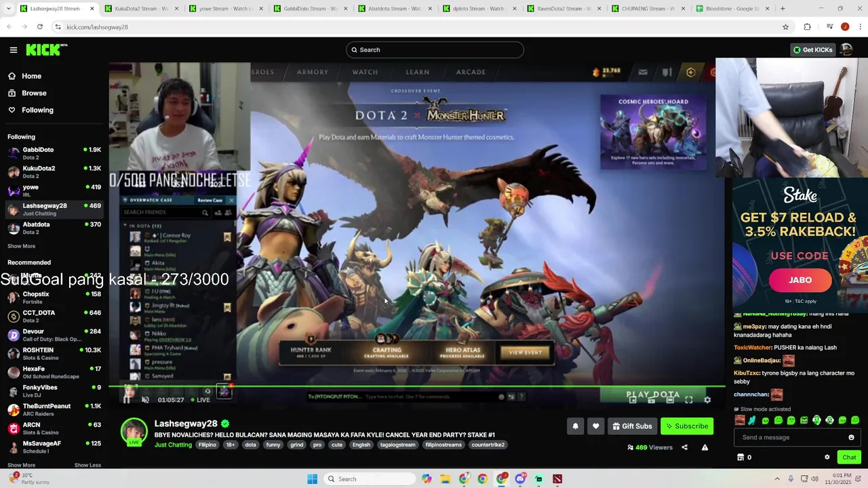Open FonkyVibes recommended channel
The width and height of the screenshot is (868, 488).
54,391
